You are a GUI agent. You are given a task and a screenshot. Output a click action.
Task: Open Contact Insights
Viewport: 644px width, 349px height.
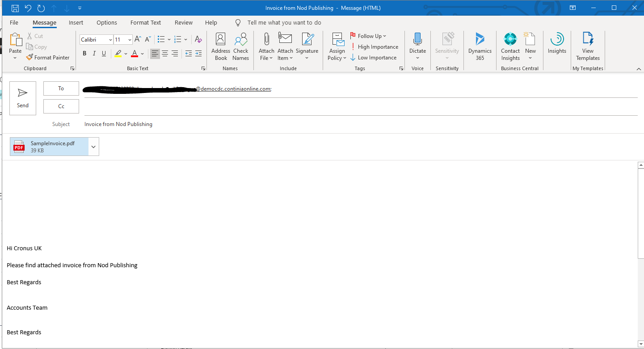pos(510,46)
